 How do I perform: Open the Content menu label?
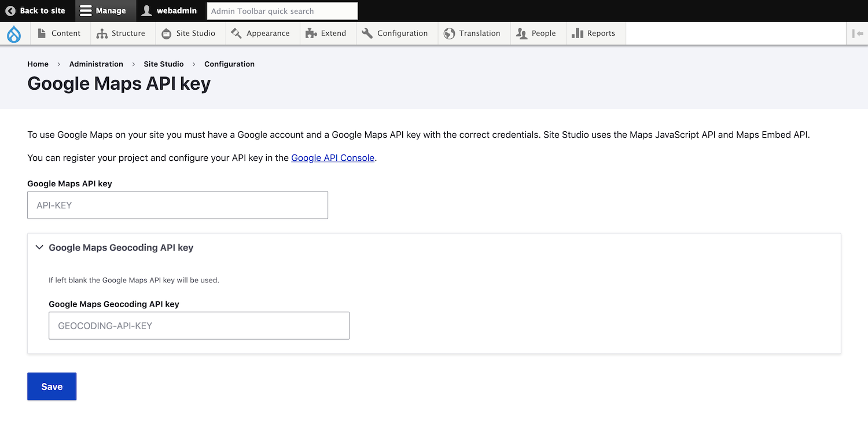click(x=66, y=33)
